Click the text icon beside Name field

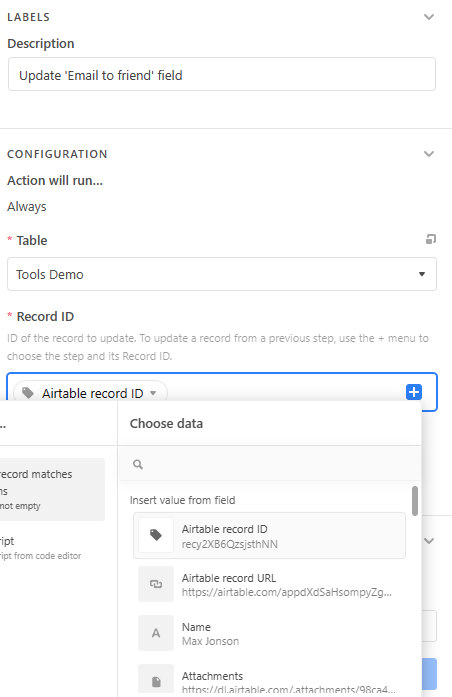coord(156,633)
